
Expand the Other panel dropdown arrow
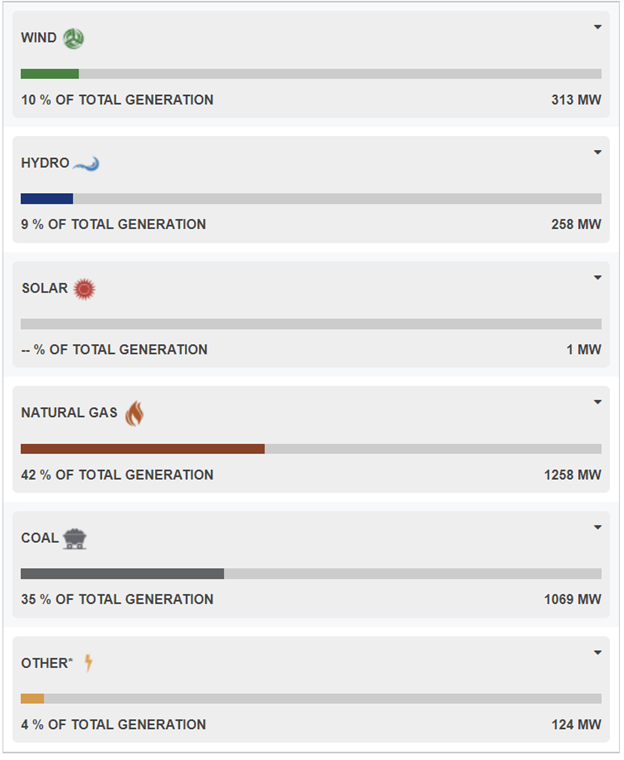(598, 652)
